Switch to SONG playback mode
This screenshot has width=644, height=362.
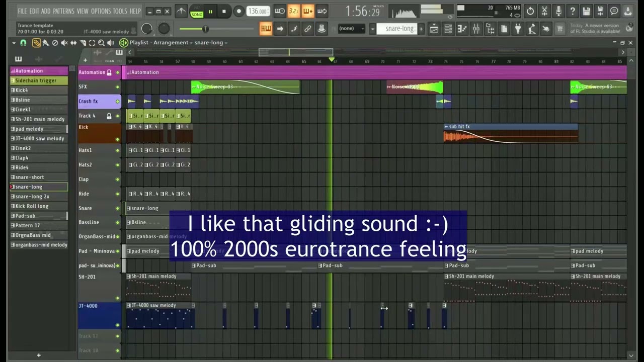(x=197, y=15)
